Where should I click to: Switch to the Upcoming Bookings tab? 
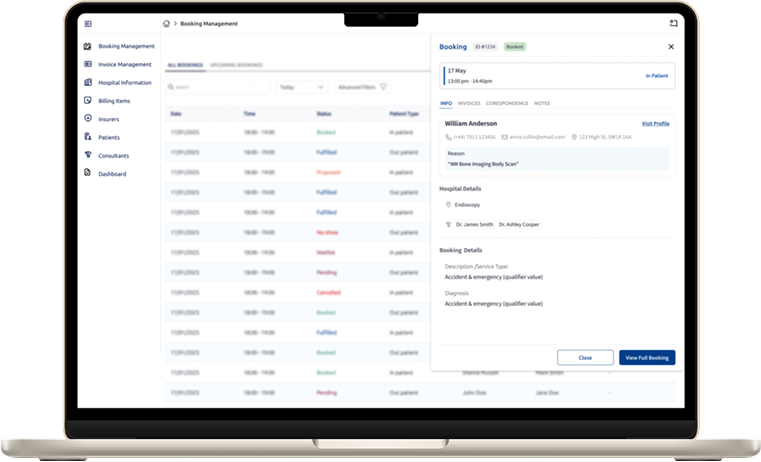coord(236,65)
